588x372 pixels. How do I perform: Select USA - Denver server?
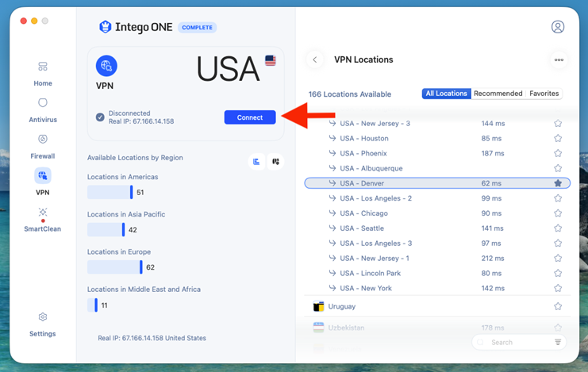[437, 183]
